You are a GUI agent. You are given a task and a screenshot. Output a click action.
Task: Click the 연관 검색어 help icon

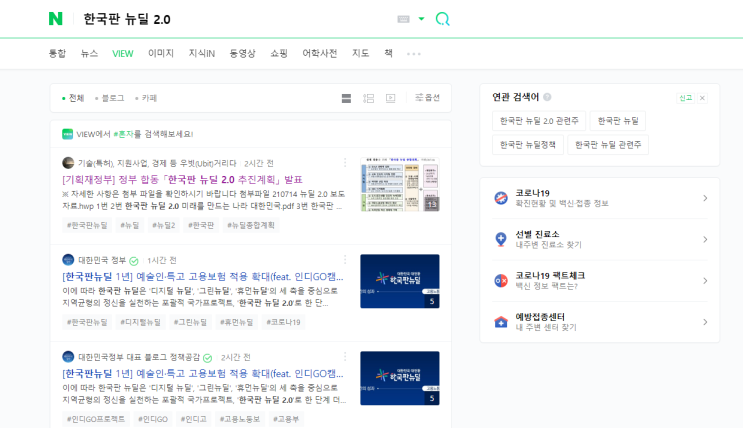coord(547,97)
